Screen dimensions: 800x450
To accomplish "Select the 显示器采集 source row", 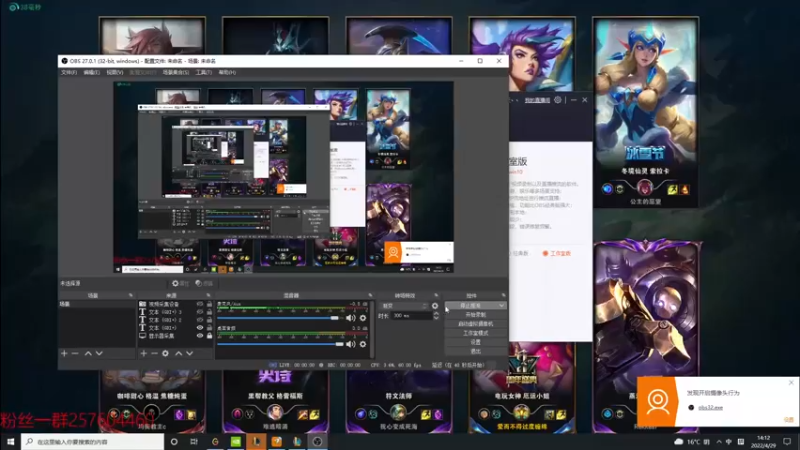I will [x=176, y=336].
